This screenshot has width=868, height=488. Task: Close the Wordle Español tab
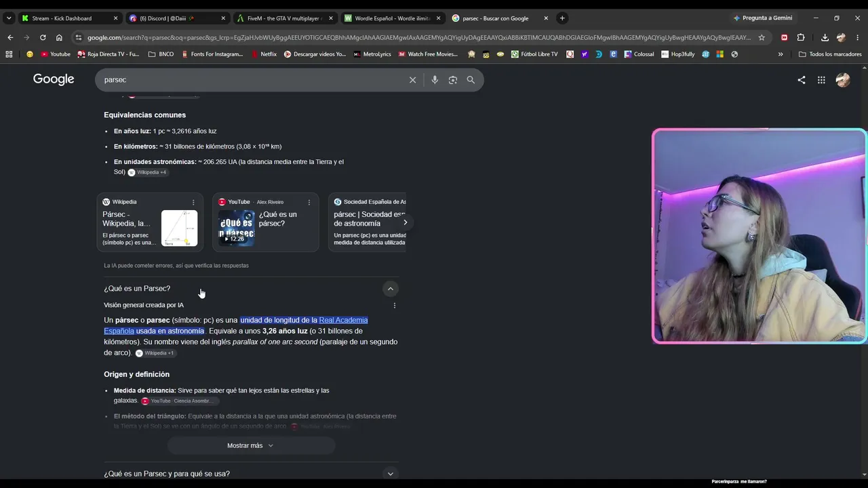click(x=438, y=18)
